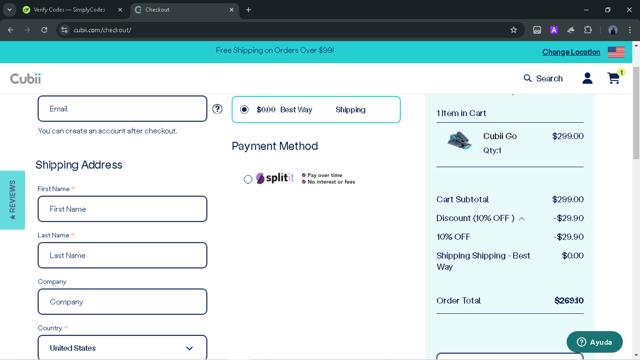View site information icon in address bar
This screenshot has width=640, height=360.
(64, 30)
